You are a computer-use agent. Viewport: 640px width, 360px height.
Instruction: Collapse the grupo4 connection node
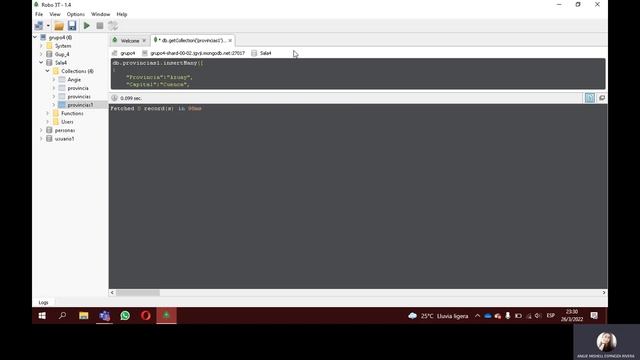click(x=35, y=37)
